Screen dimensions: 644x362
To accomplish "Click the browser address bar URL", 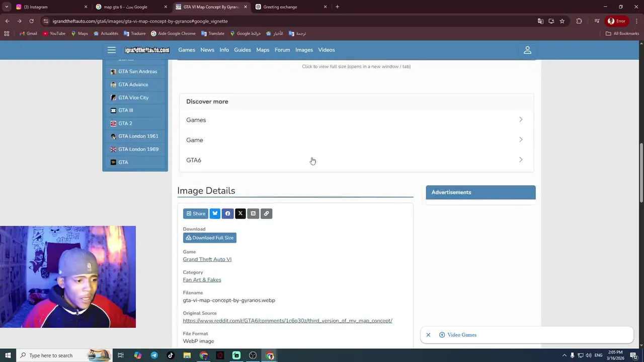I will [x=140, y=21].
